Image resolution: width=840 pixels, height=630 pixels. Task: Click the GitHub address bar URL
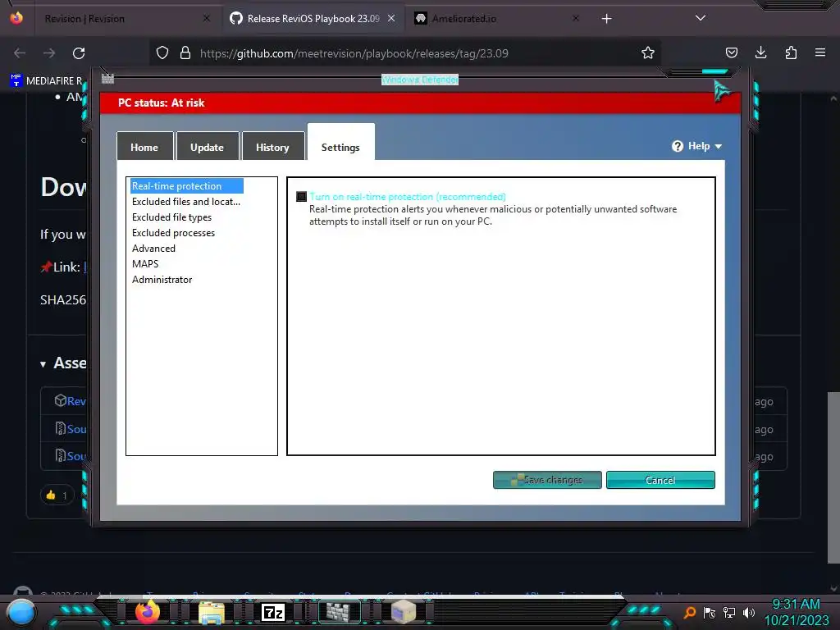click(354, 53)
